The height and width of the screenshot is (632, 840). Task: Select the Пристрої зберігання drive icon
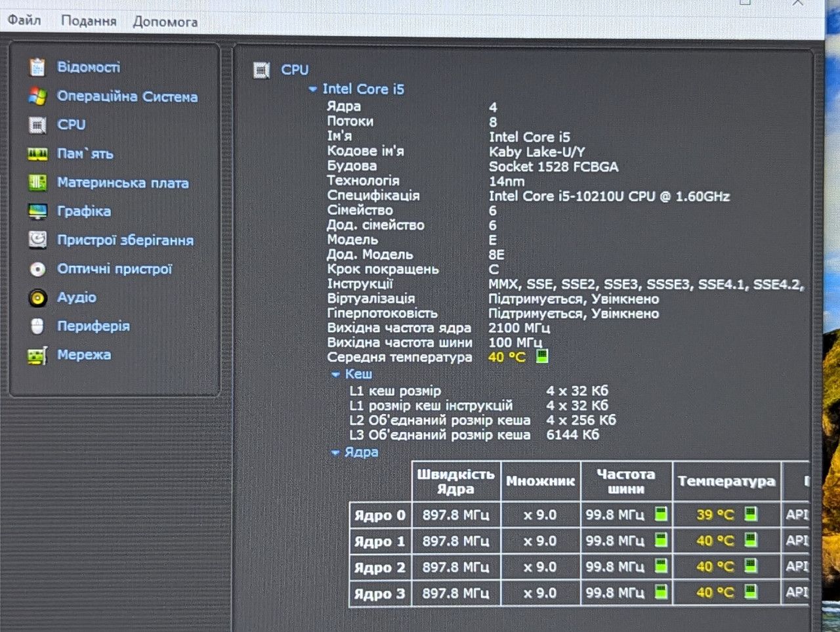point(37,240)
